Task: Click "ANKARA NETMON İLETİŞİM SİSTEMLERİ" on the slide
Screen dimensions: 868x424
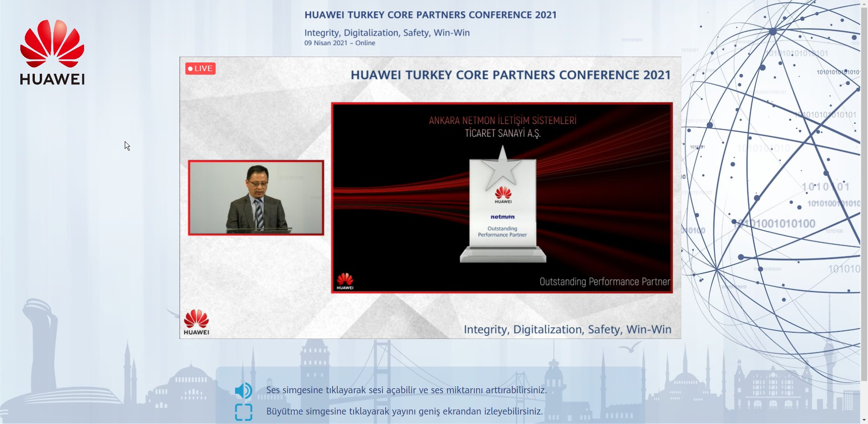Action: click(503, 120)
